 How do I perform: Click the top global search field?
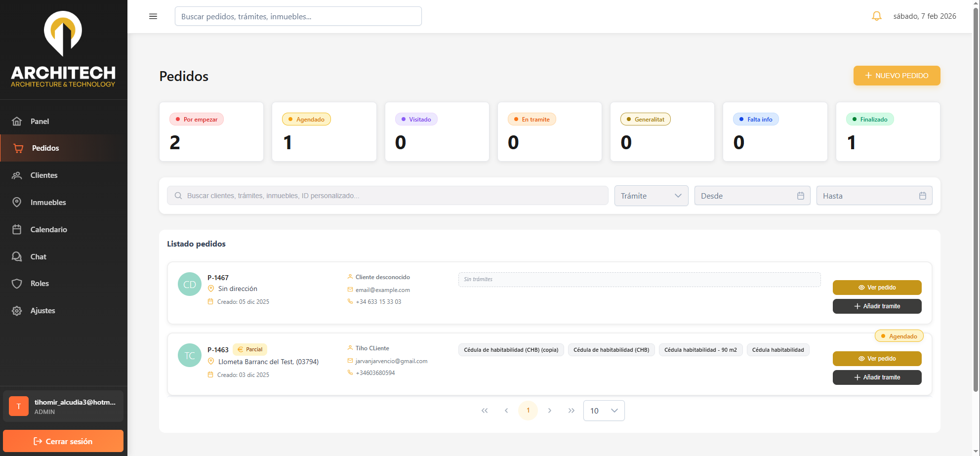pyautogui.click(x=298, y=16)
